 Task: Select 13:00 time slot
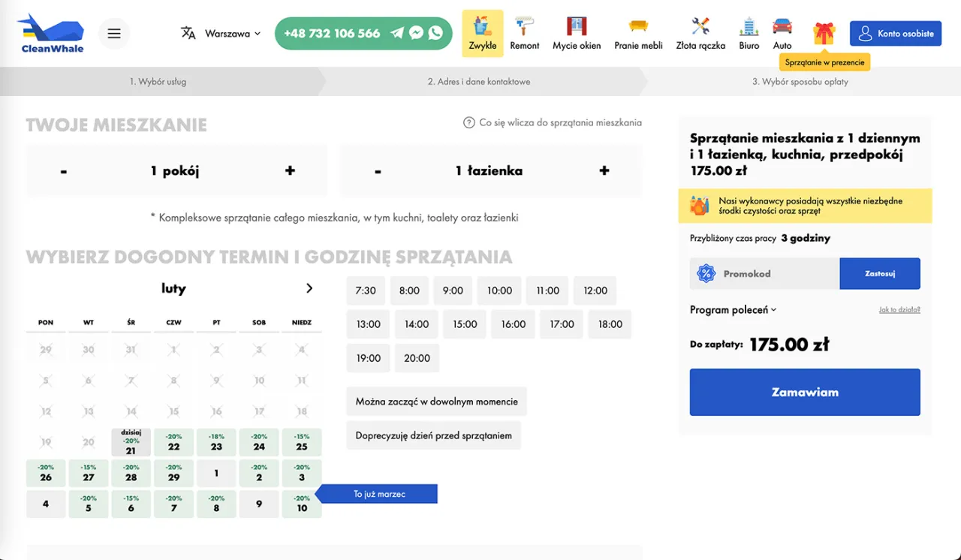[x=369, y=324]
